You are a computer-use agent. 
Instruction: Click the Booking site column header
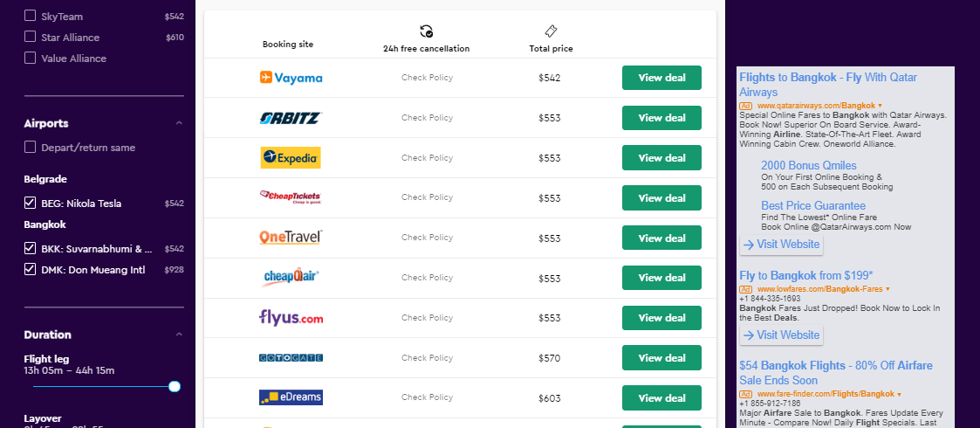288,45
